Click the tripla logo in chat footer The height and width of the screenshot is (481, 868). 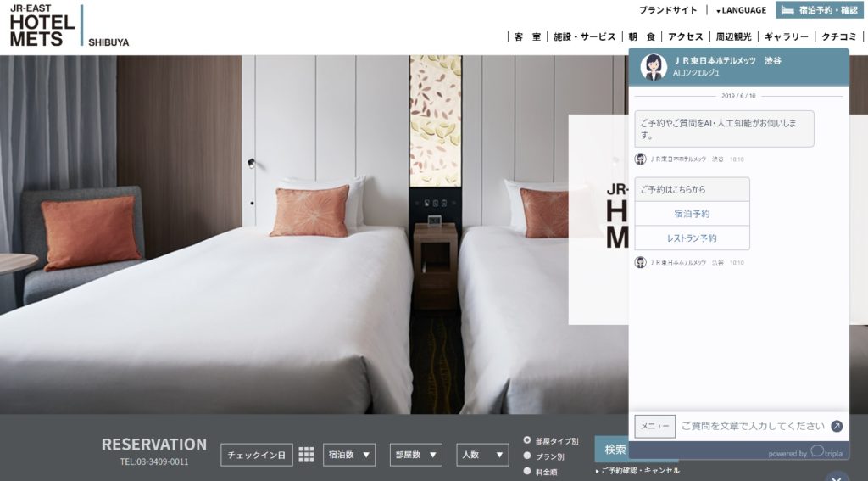(826, 452)
